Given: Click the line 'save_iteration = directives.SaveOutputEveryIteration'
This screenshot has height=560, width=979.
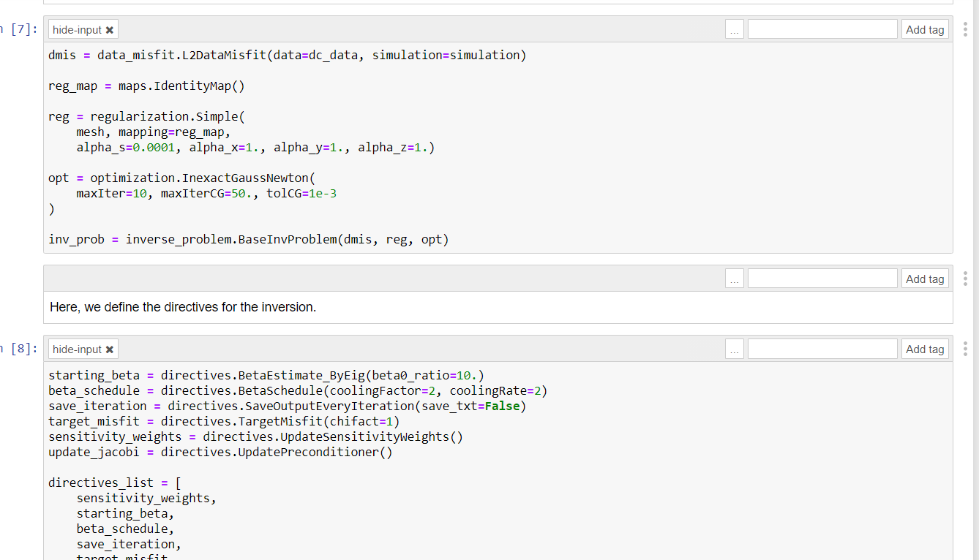Looking at the screenshot, I should coord(288,406).
